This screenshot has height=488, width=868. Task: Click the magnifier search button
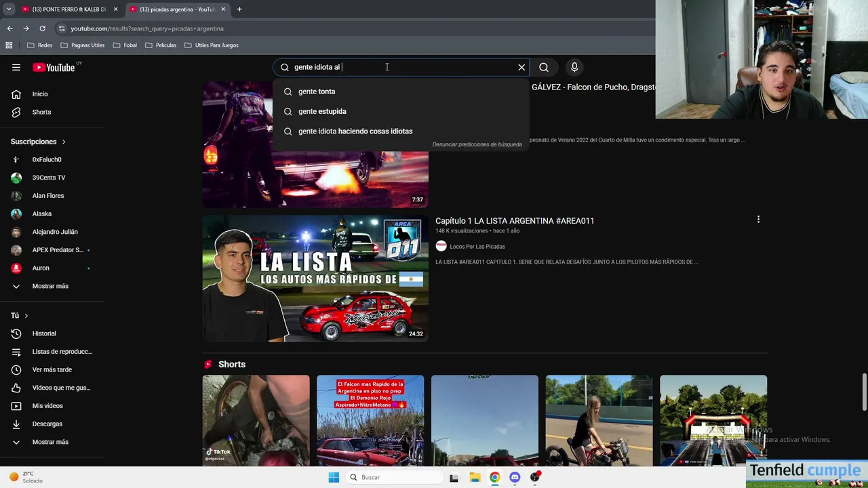coord(544,67)
